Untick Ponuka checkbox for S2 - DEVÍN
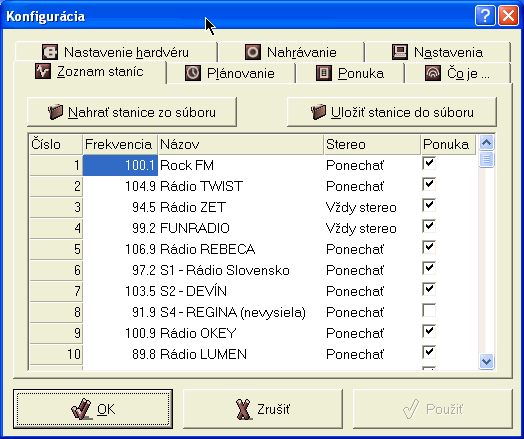The image size is (524, 439). coord(429,289)
